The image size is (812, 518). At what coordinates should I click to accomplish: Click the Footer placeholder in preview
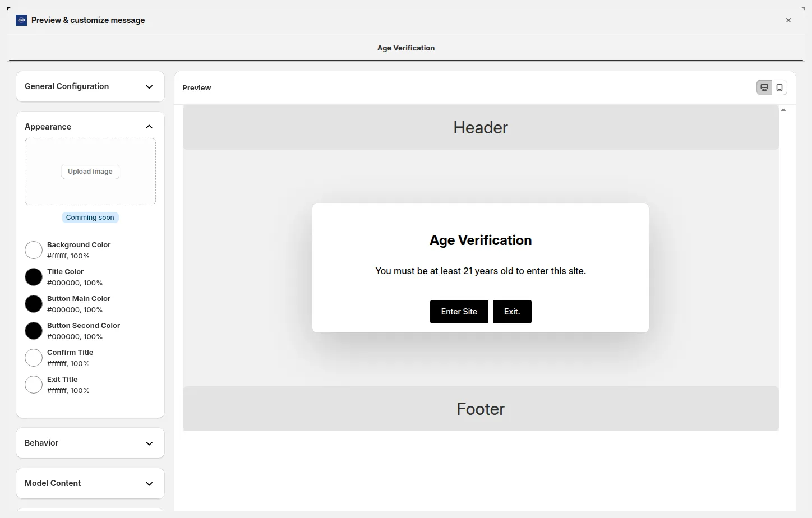tap(481, 409)
